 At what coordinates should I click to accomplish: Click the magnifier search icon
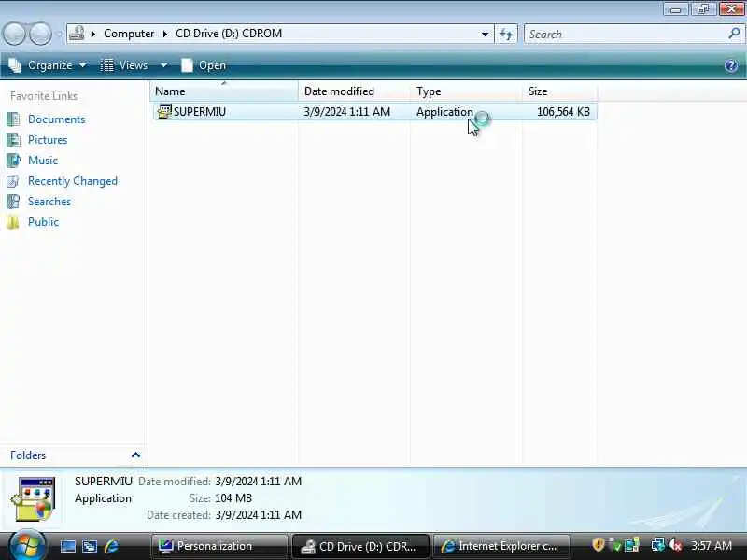(734, 34)
